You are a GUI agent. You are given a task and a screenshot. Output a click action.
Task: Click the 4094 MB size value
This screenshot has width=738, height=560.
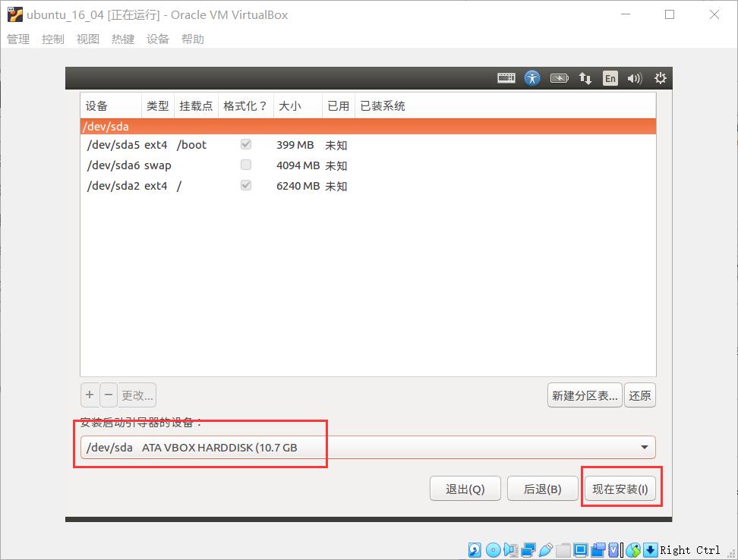pyautogui.click(x=298, y=165)
